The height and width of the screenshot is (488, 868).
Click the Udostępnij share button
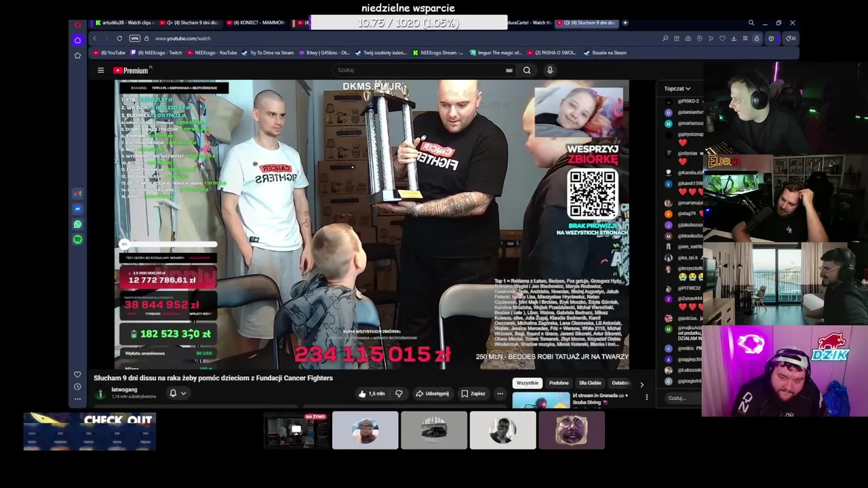(x=432, y=393)
